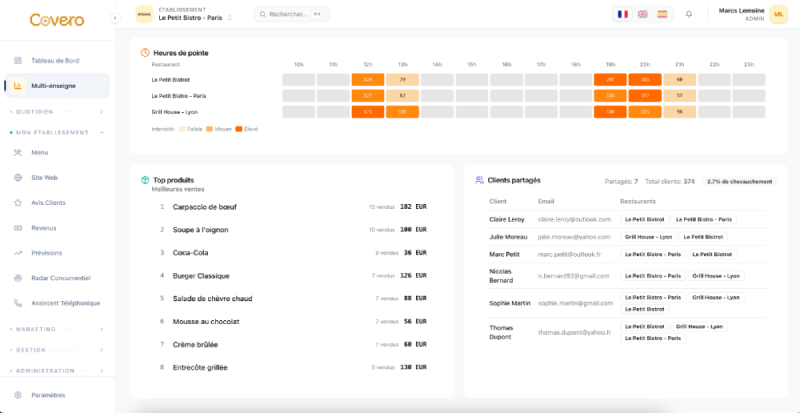Open Site Web globe icon
Screen dimensions: 800x413
click(18, 177)
